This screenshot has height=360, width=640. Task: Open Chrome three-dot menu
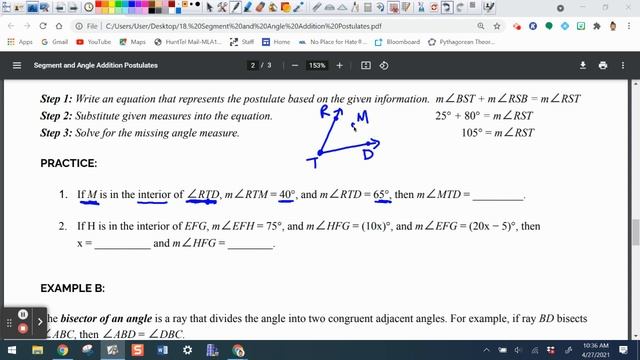(629, 26)
